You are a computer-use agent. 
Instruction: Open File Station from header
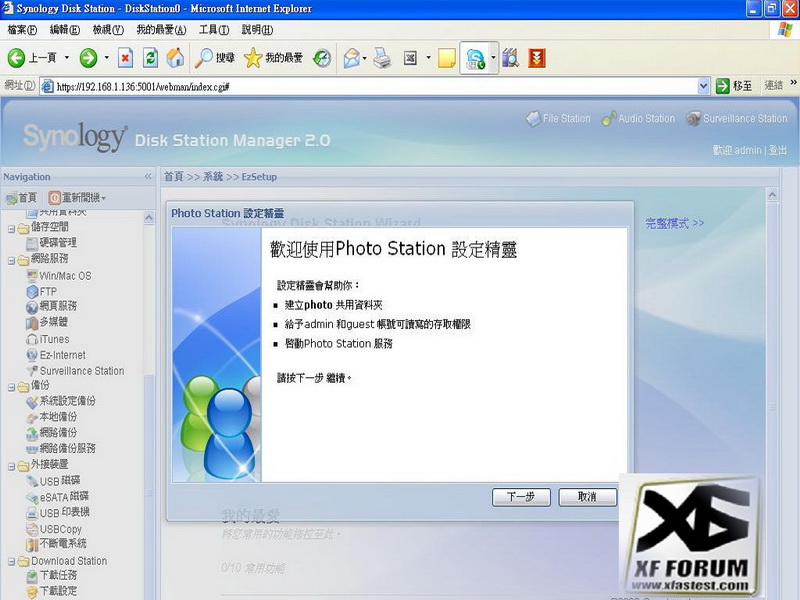559,119
